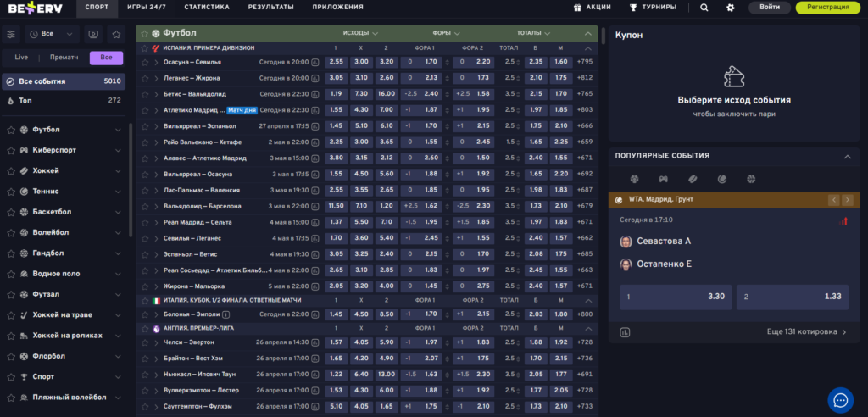Screen dimensions: 868x417
Task: Click the gift icon beside Акции
Action: click(577, 8)
